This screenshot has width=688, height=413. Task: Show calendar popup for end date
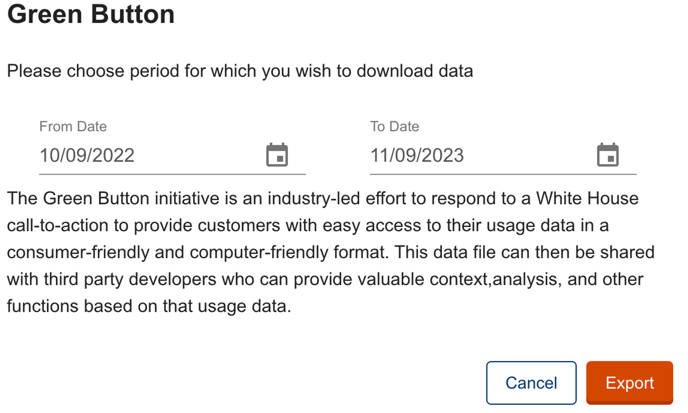[x=608, y=155]
